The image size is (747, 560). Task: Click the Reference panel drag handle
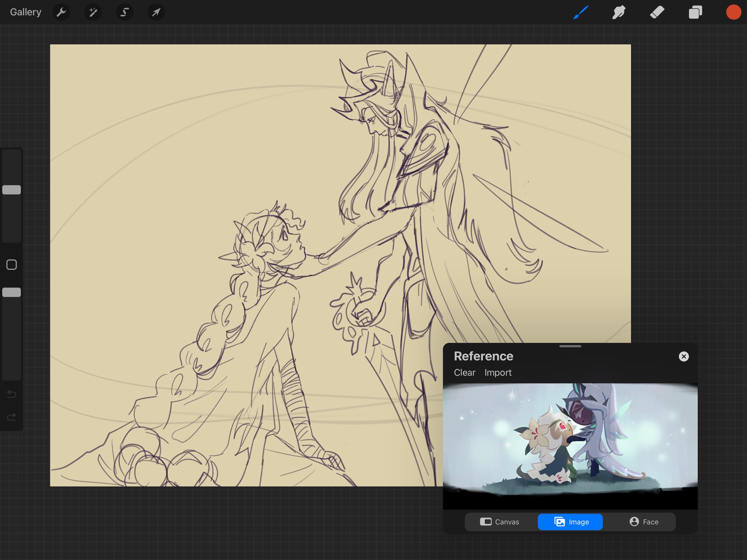point(570,346)
